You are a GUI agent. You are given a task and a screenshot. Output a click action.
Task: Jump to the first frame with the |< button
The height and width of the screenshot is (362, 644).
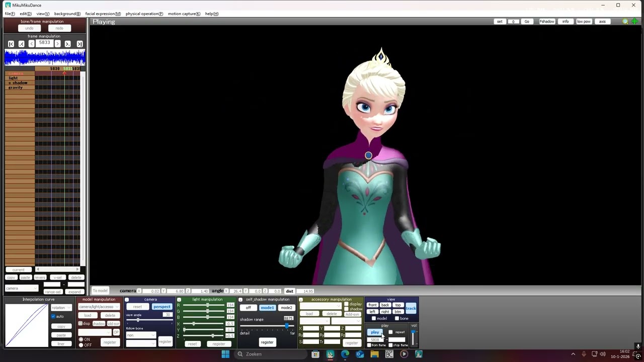pos(11,44)
